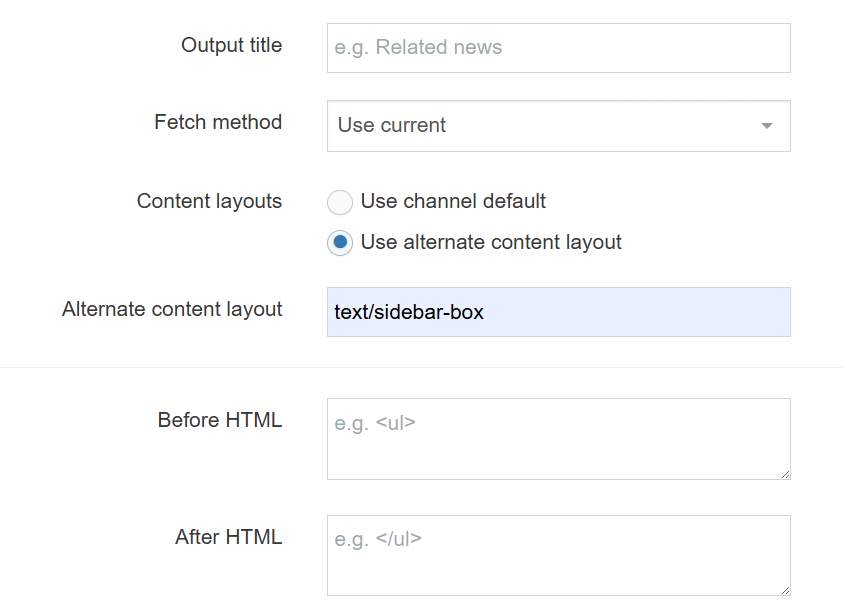Focus the text/sidebar-box input field
Image resolution: width=843 pixels, height=615 pixels.
pyautogui.click(x=558, y=312)
